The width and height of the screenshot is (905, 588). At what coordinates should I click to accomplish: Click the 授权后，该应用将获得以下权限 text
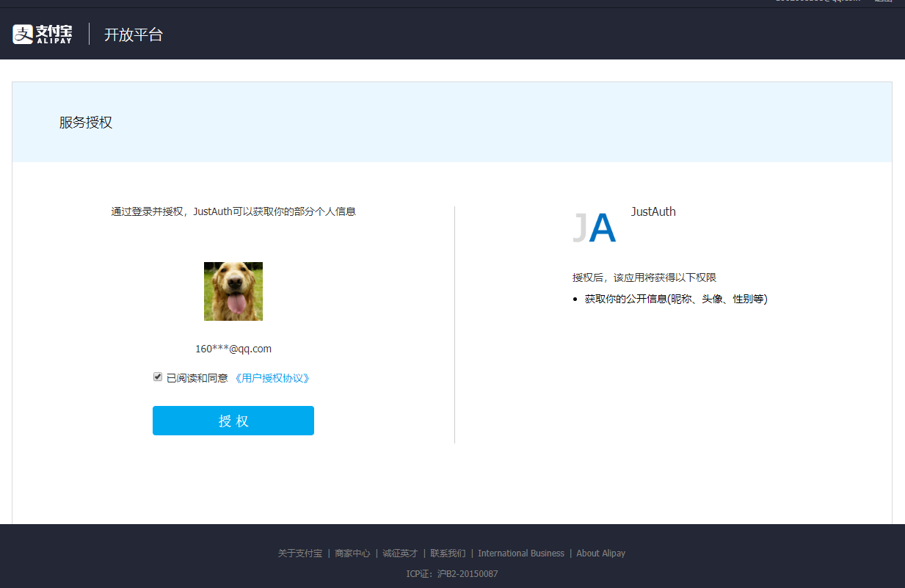644,277
